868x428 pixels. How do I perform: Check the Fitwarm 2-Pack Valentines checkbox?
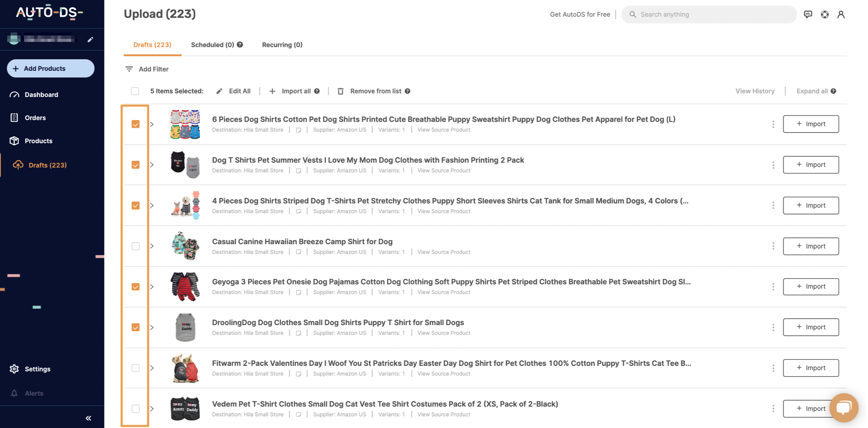[x=136, y=368]
